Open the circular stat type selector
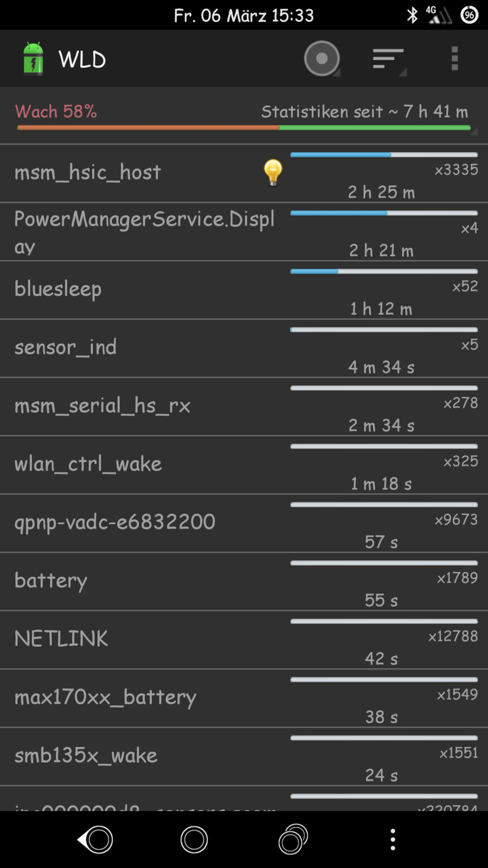This screenshot has width=488, height=868. 322,59
